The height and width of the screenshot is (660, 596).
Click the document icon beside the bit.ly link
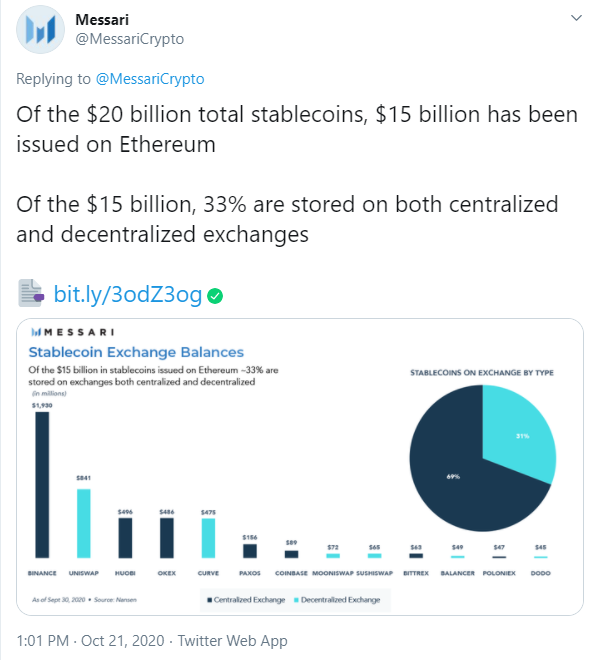click(x=31, y=293)
